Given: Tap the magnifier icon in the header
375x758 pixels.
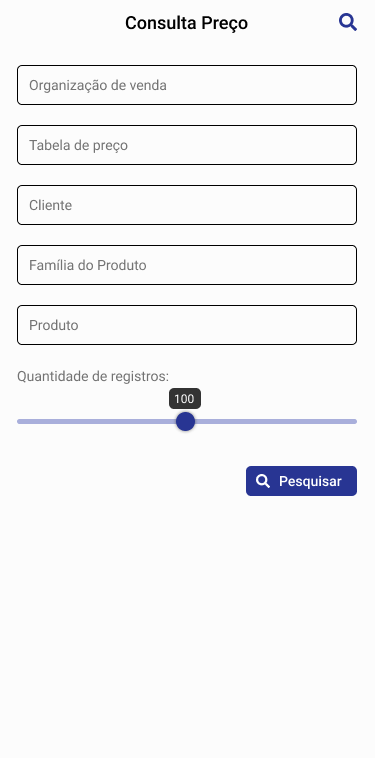Looking at the screenshot, I should (347, 22).
